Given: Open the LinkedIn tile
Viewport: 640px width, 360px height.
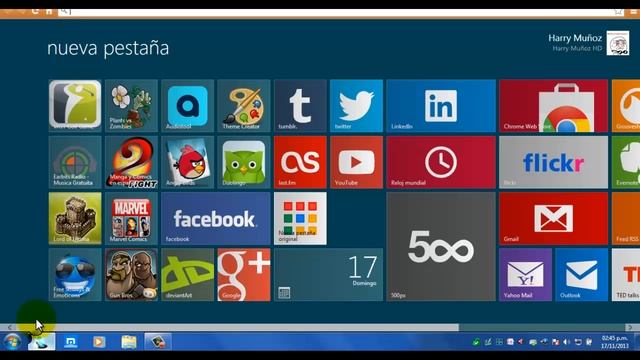Looking at the screenshot, I should click(x=441, y=106).
